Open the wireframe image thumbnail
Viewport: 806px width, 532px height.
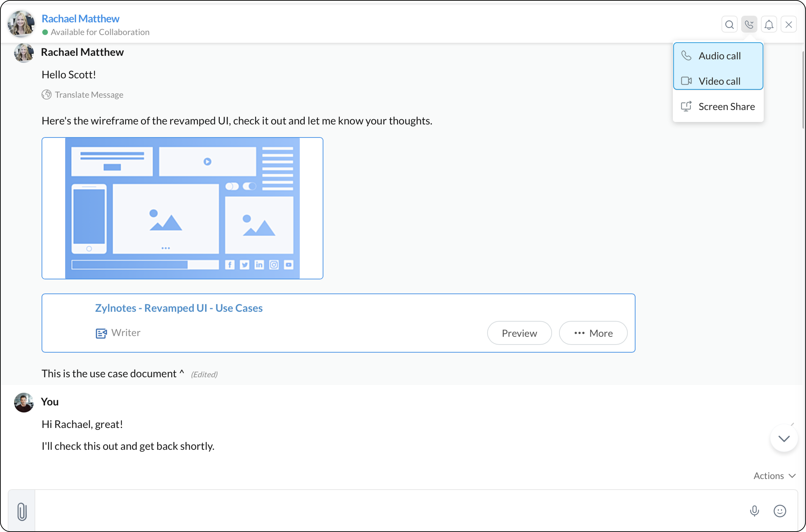tap(182, 208)
